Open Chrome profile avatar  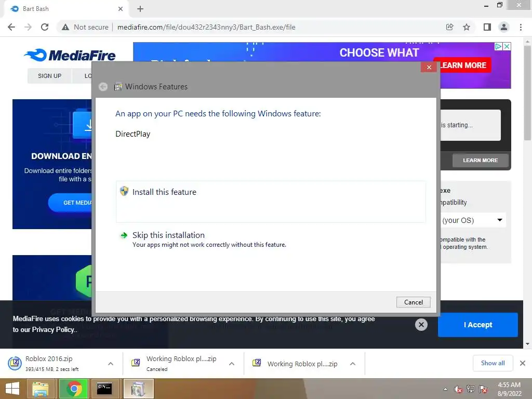tap(504, 27)
